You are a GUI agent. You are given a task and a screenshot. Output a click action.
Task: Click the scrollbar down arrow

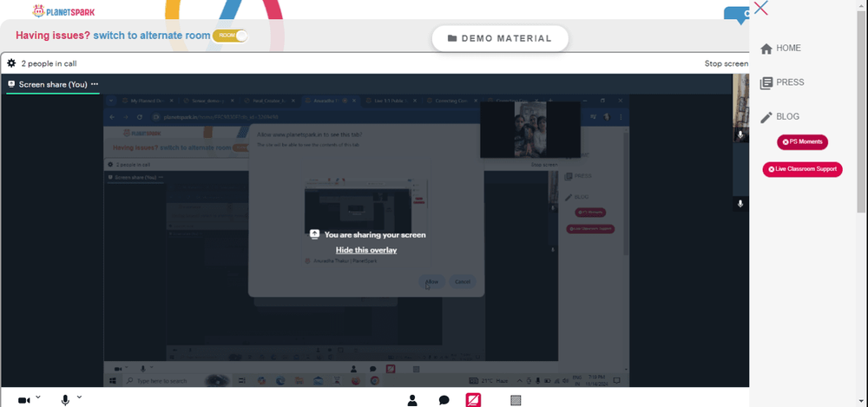[863, 403]
